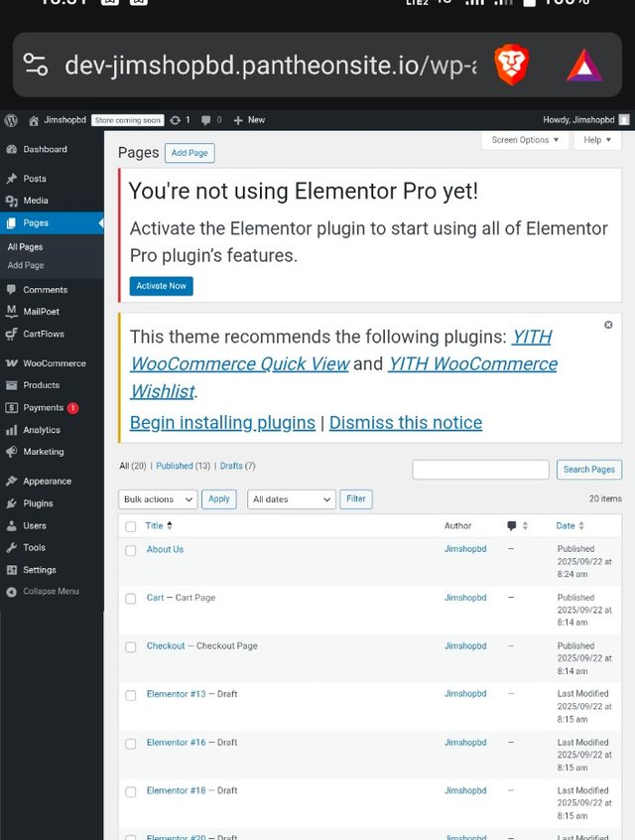Open the comments bubble icon in admin bar
635x840 pixels.
click(x=206, y=120)
